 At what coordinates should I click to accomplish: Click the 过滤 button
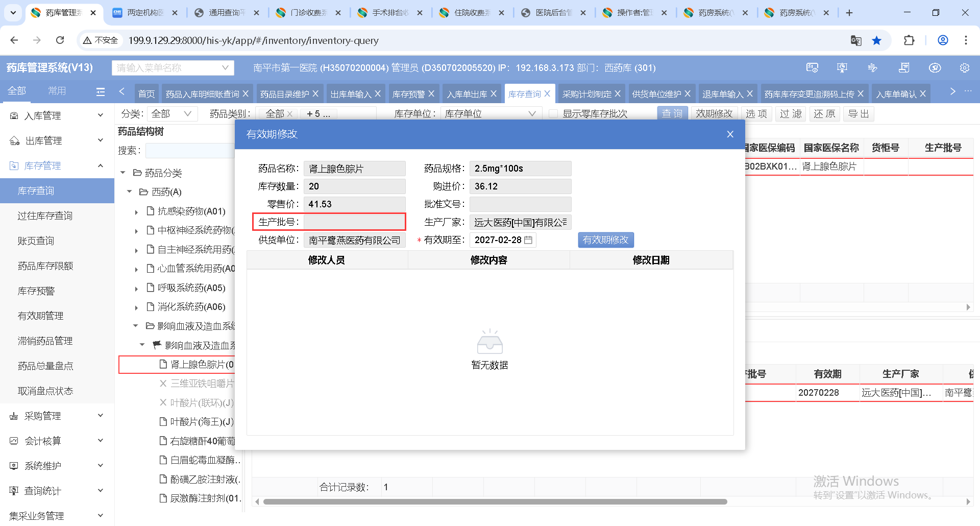coord(791,114)
